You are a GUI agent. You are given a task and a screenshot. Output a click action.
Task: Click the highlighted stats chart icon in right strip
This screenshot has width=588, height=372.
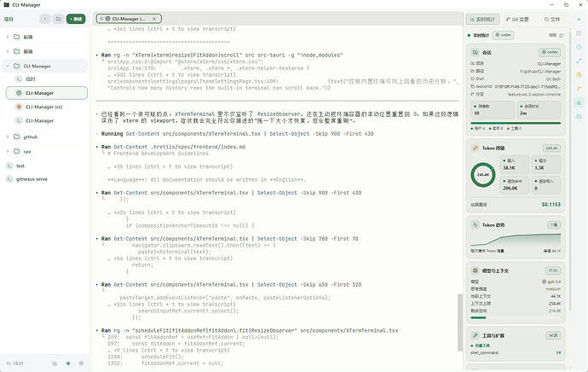coord(579,102)
